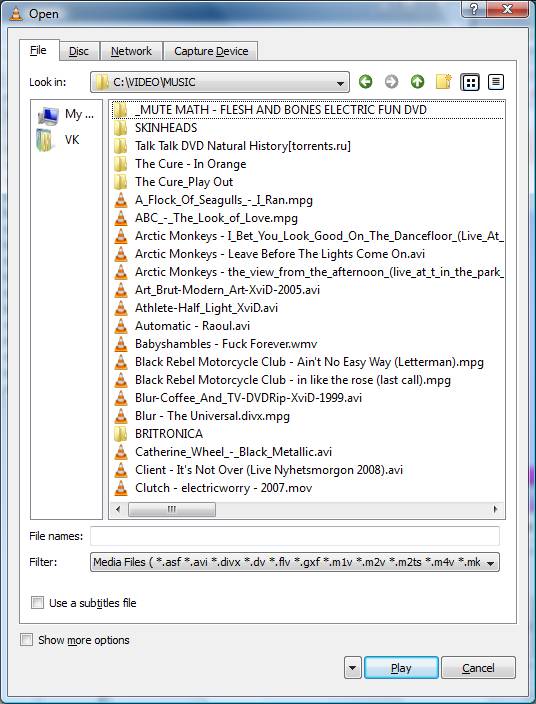Switch to the Capture Device tab

pos(211,51)
